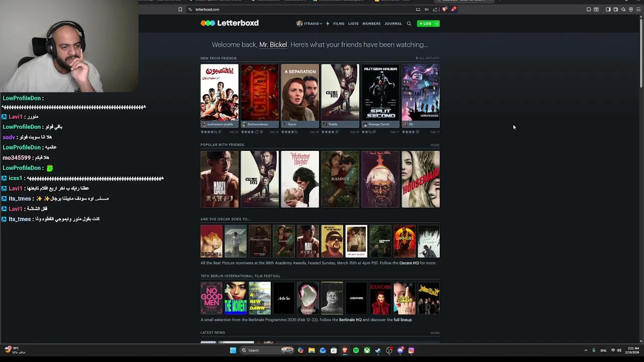Open the Climax poster from friends
This screenshot has width=644, height=362.
tap(260, 93)
